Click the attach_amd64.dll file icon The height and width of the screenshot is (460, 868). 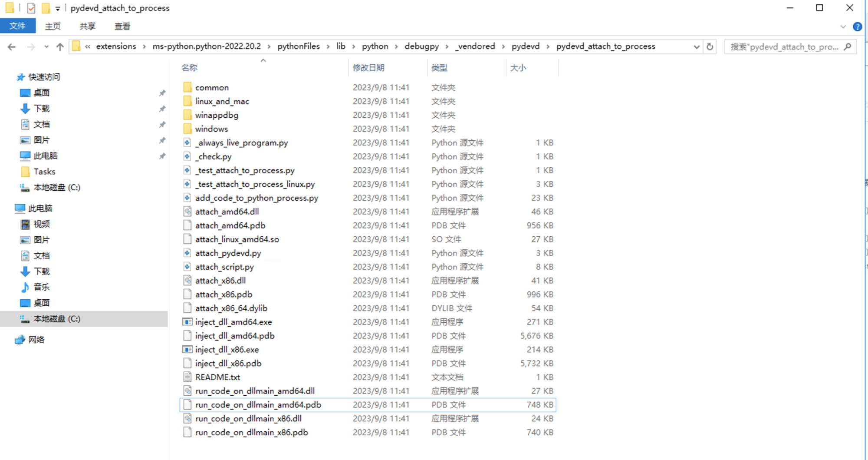click(187, 212)
